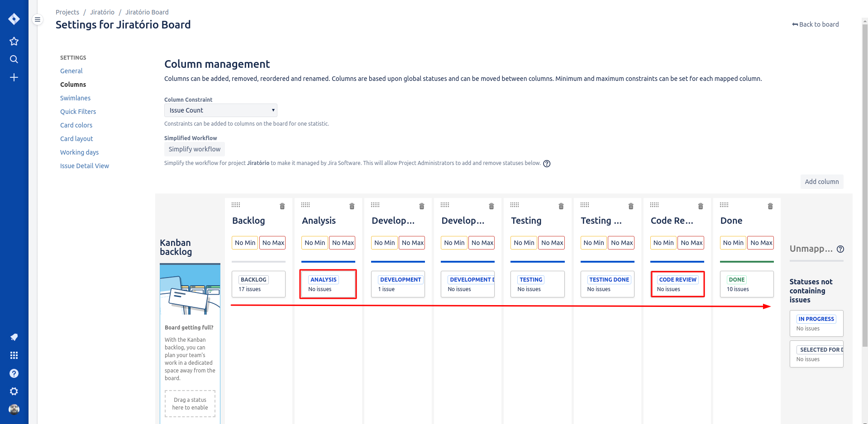Set No Max for Testing column

[552, 243]
